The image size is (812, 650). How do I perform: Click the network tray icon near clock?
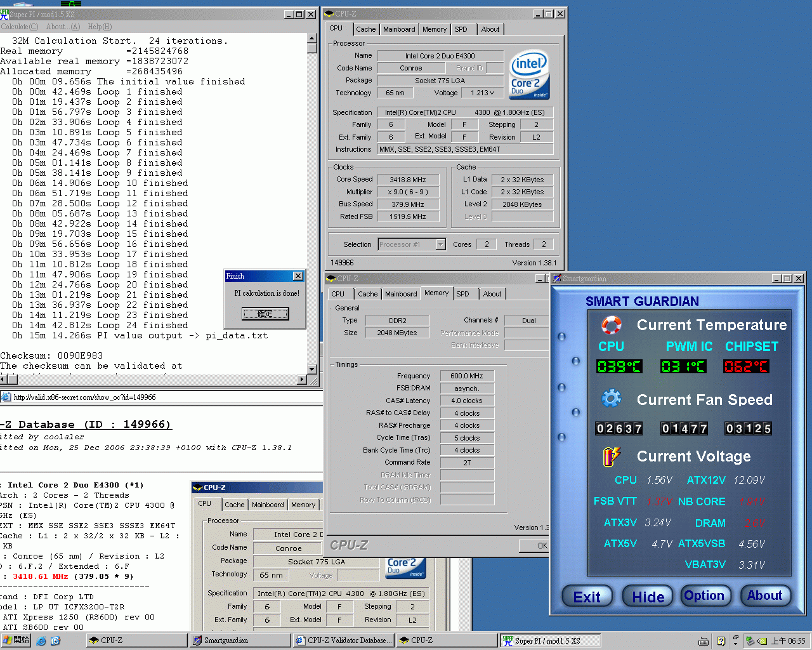click(750, 640)
